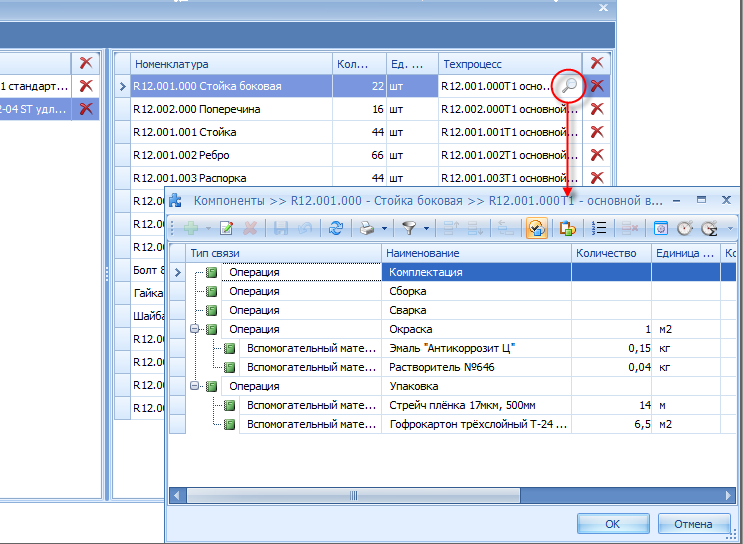
Task: Click Техпроцесс column header in back window
Action: pyautogui.click(x=510, y=63)
